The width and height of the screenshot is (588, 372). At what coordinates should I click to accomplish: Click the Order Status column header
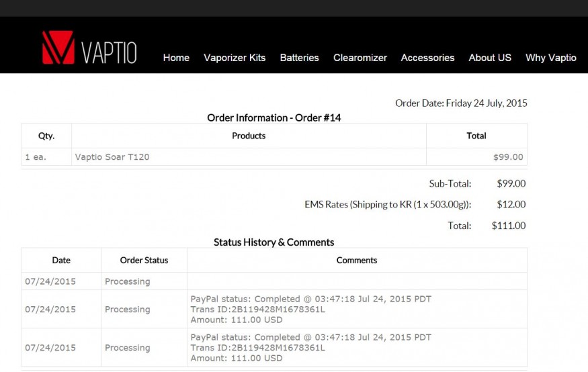(144, 260)
